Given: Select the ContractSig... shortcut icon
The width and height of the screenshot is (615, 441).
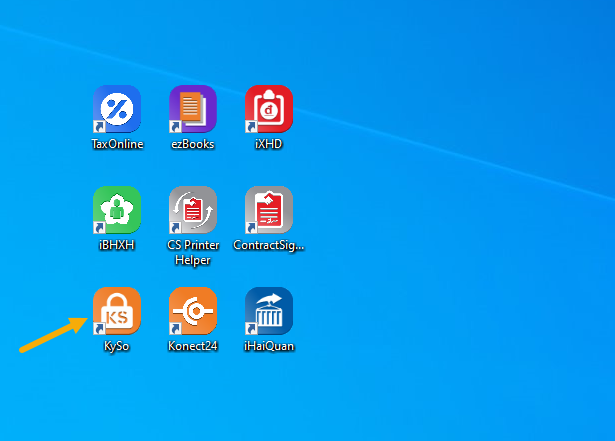Looking at the screenshot, I should point(269,210).
